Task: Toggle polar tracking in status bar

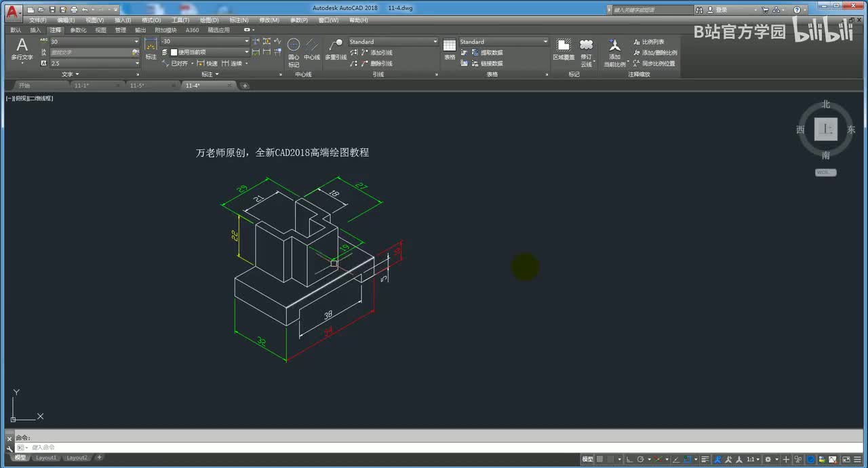Action: (640, 459)
